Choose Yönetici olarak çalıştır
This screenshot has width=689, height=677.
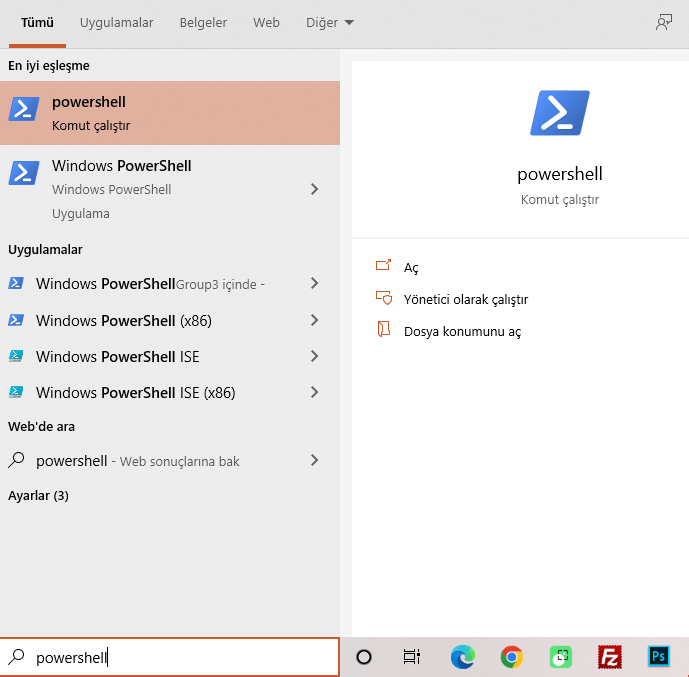coord(466,300)
